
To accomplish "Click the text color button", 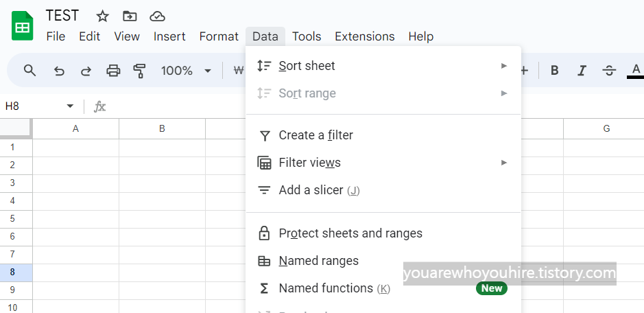I will [636, 70].
